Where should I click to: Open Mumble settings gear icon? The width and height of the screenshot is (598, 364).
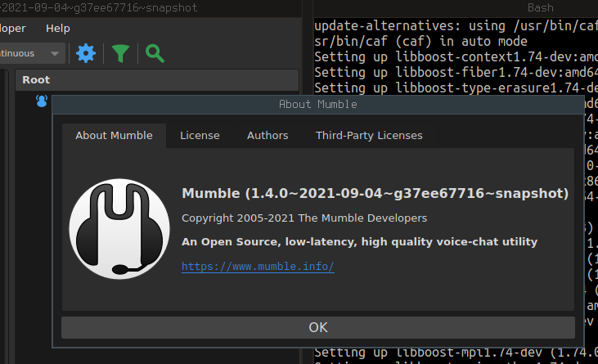tap(86, 53)
